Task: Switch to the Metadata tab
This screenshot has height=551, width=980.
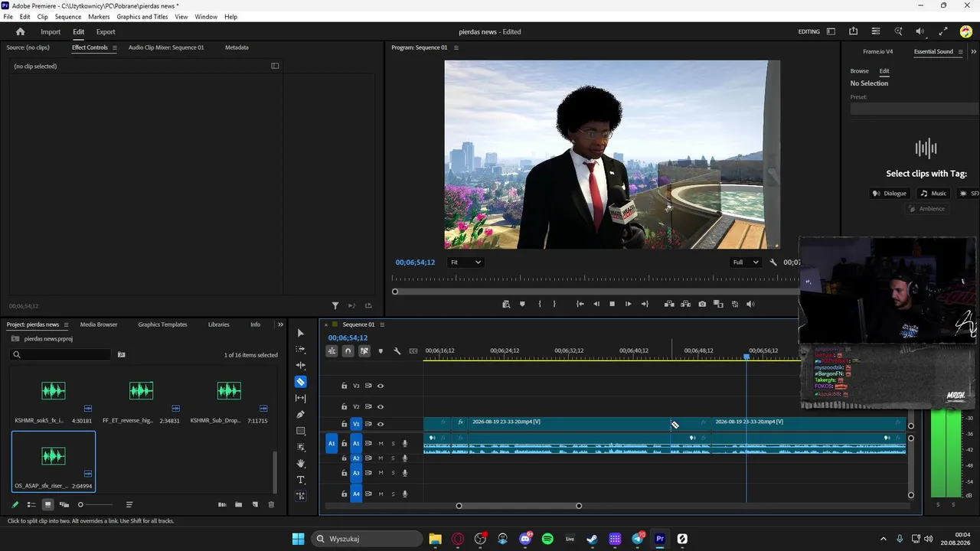Action: point(237,47)
